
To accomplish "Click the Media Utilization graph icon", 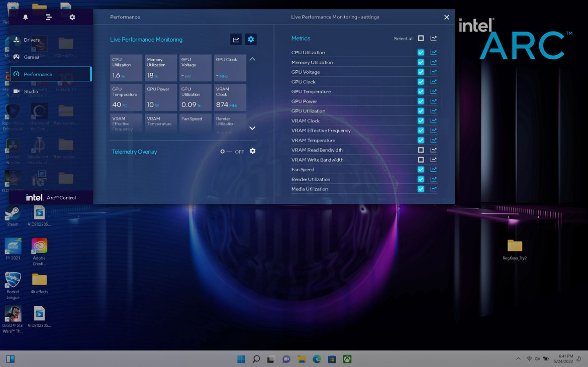I will coord(434,189).
